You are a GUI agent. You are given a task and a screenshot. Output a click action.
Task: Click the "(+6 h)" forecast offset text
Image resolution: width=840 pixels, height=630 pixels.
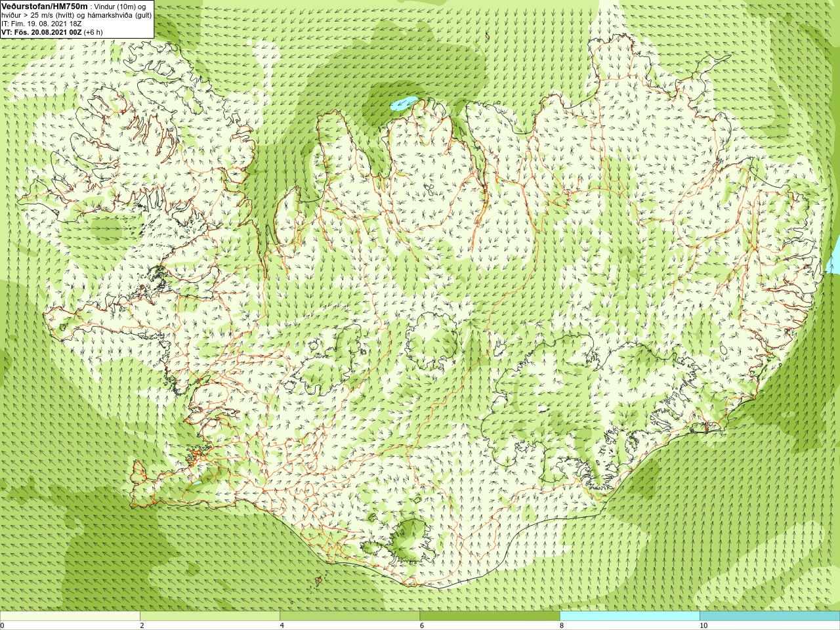point(93,31)
